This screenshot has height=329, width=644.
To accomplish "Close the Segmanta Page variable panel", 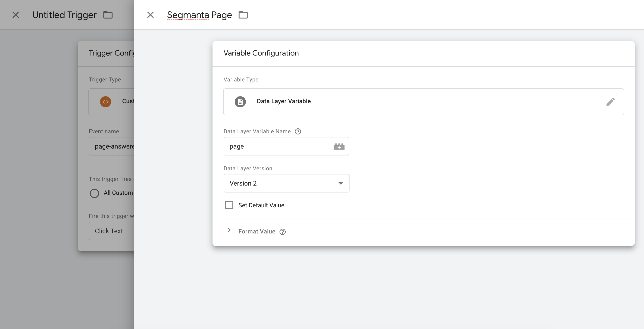I will [x=150, y=15].
